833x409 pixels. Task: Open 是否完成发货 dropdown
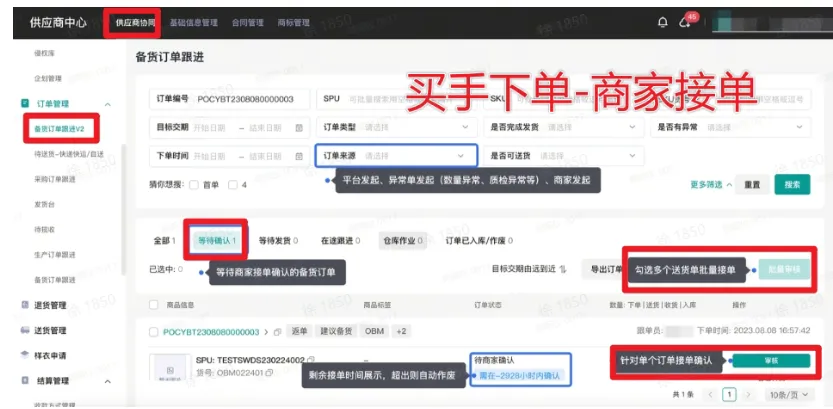point(563,127)
